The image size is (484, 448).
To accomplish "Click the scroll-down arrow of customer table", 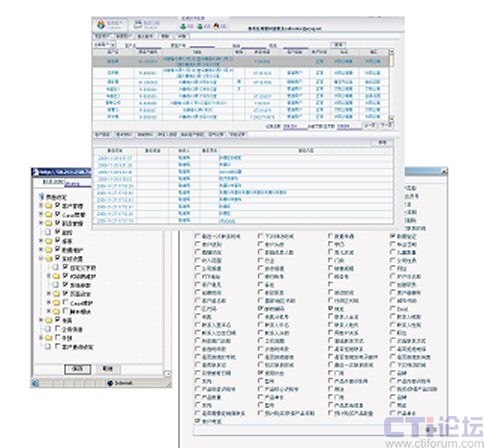I will (x=392, y=118).
